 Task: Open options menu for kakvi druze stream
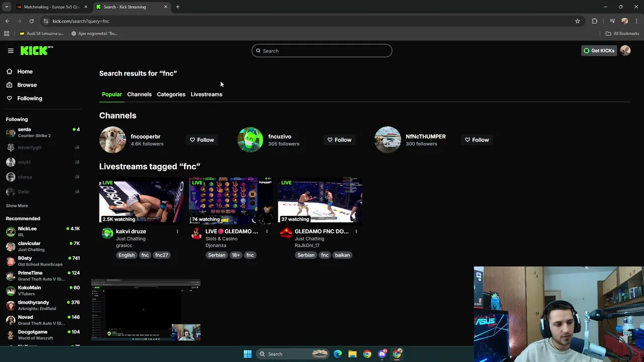click(x=177, y=231)
